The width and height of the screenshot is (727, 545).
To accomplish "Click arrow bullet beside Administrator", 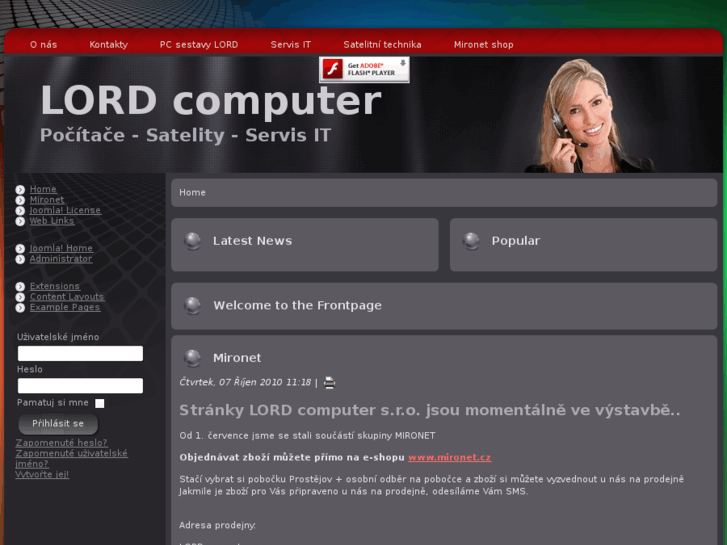I will tap(20, 259).
